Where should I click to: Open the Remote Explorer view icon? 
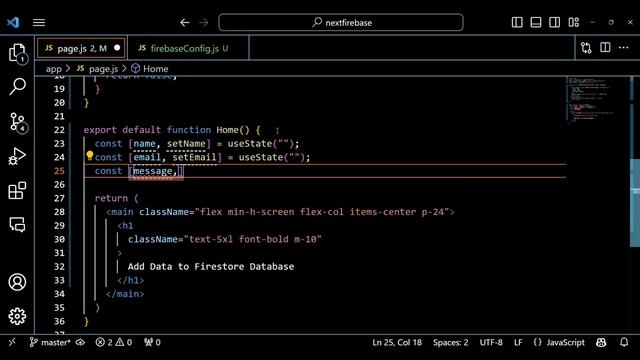(x=17, y=224)
